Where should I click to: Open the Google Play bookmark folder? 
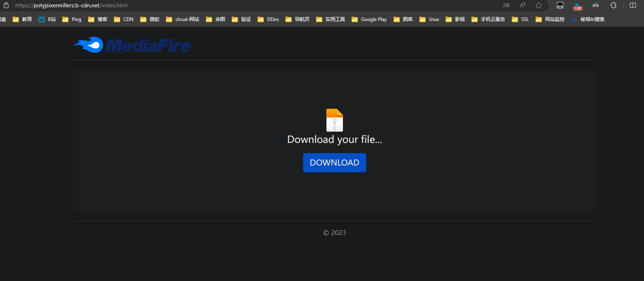coord(369,19)
